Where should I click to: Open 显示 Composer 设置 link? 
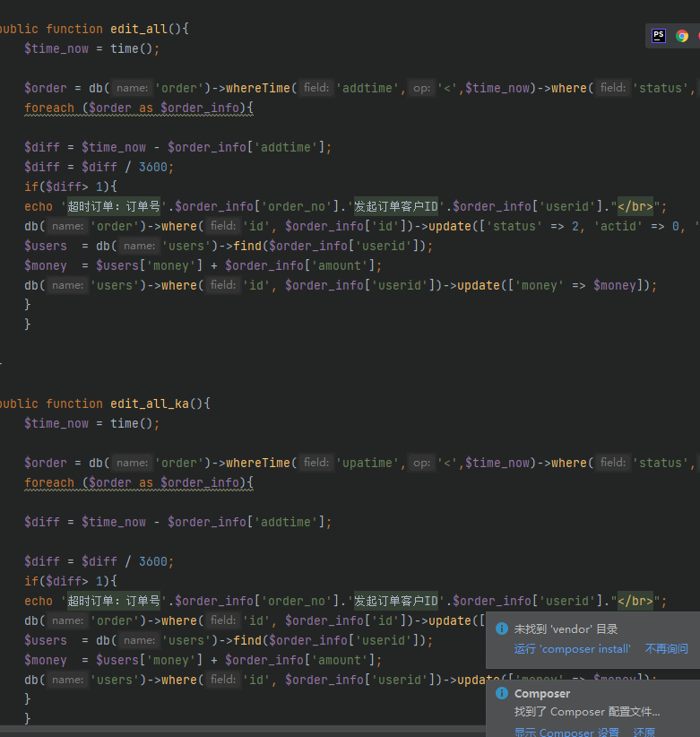point(566,732)
